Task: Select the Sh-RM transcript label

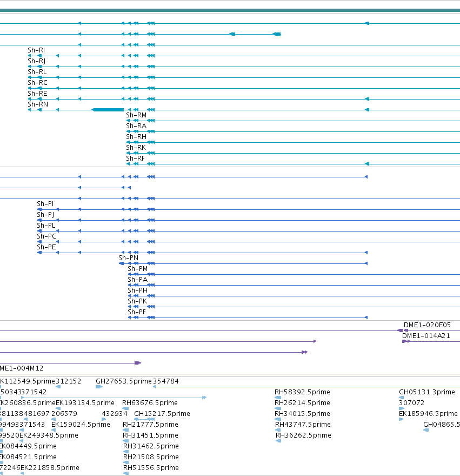Action: [x=136, y=115]
